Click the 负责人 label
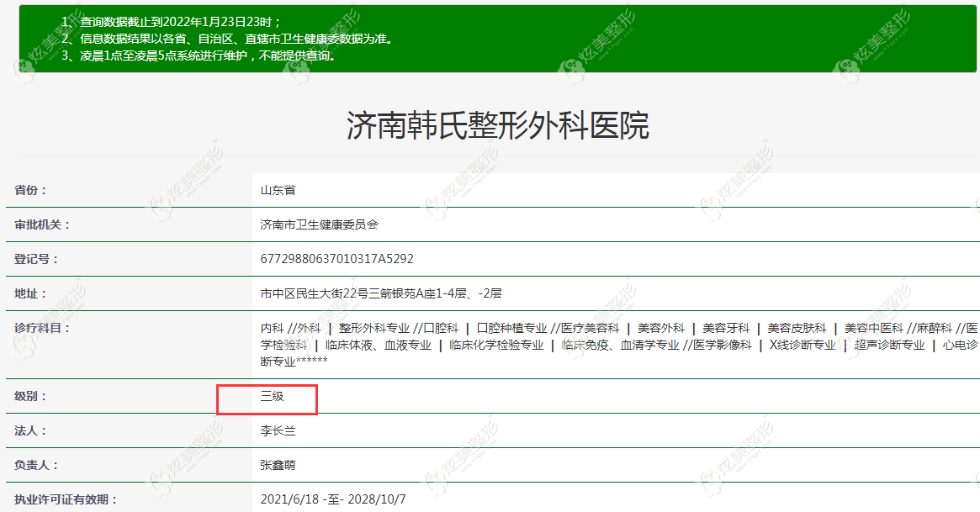This screenshot has height=512, width=980. (36, 465)
